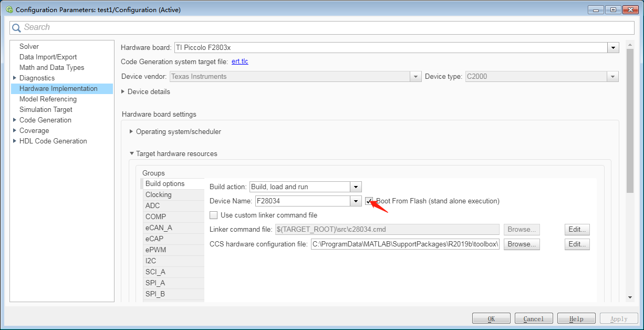Screen dimensions: 644x330
Task: Open the Device type dropdown
Action: pyautogui.click(x=613, y=77)
